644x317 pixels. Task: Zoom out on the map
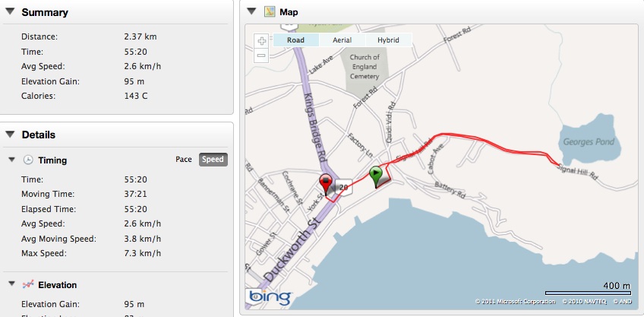tap(261, 55)
